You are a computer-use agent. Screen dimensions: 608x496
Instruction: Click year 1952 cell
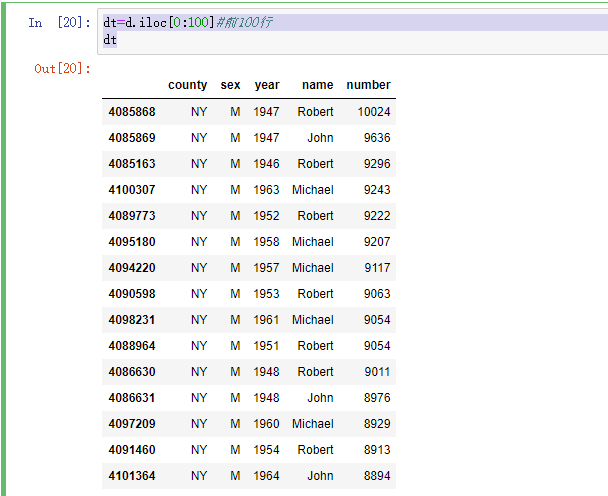[x=266, y=216]
